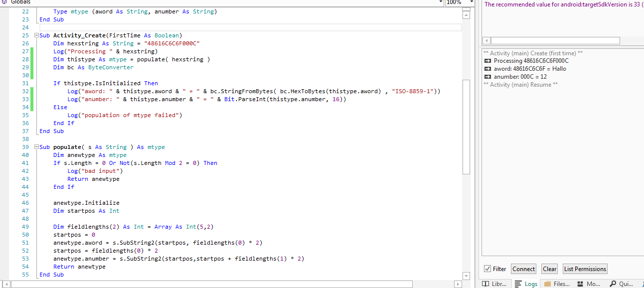644x288 pixels.
Task: Click the Quick Search magnifier icon
Action: point(612,284)
